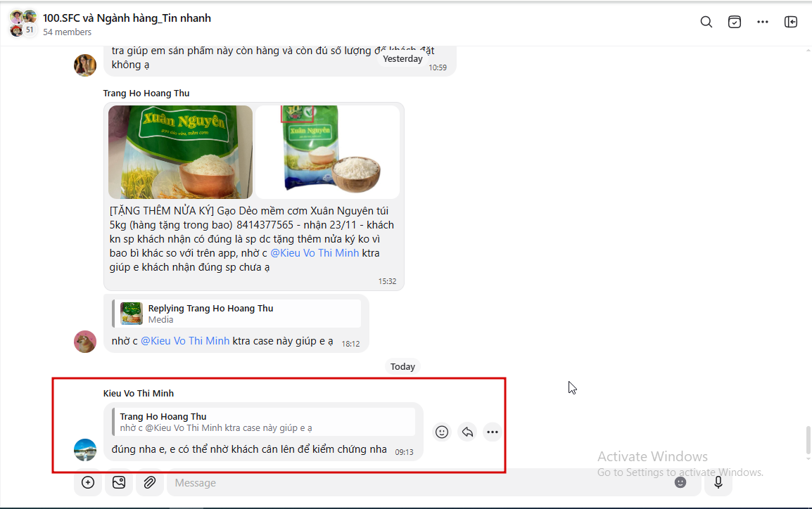Open the group avatar for 100.SFC group
This screenshot has width=812, height=509.
[x=23, y=23]
